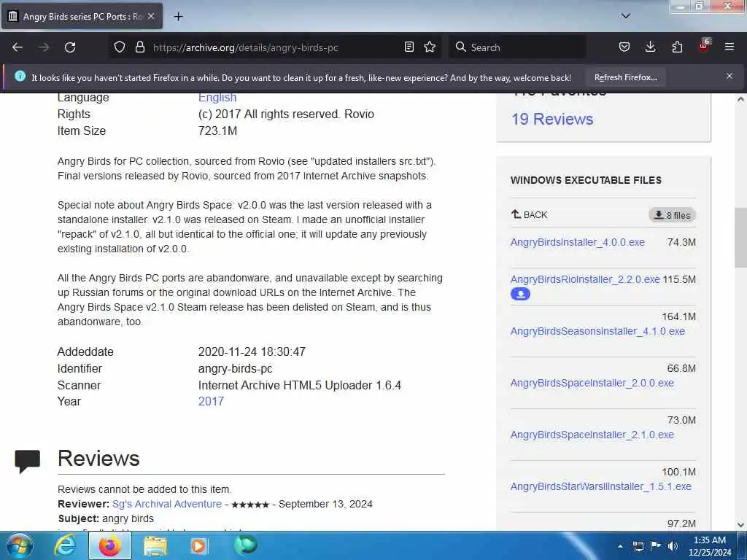The width and height of the screenshot is (747, 560).
Task: Click the address bar URL field
Action: 274,47
